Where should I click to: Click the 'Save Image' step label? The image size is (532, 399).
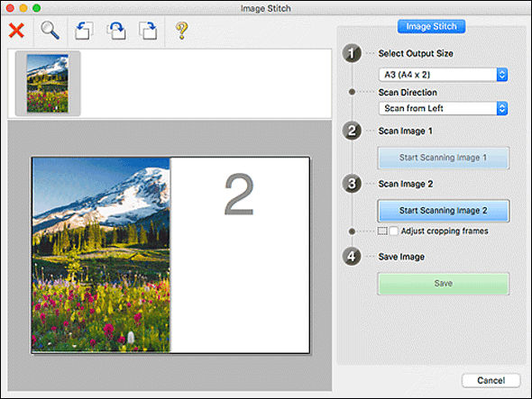coord(401,257)
